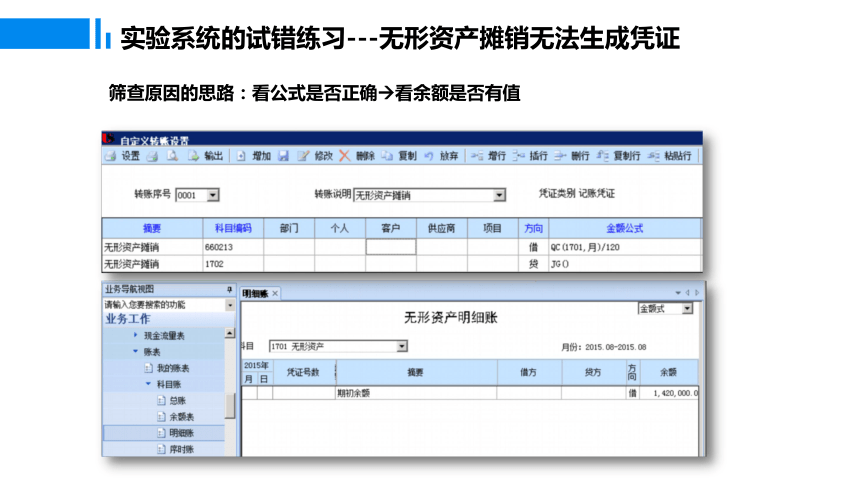Click the 金额公式 column header
The width and height of the screenshot is (860, 484).
[625, 228]
